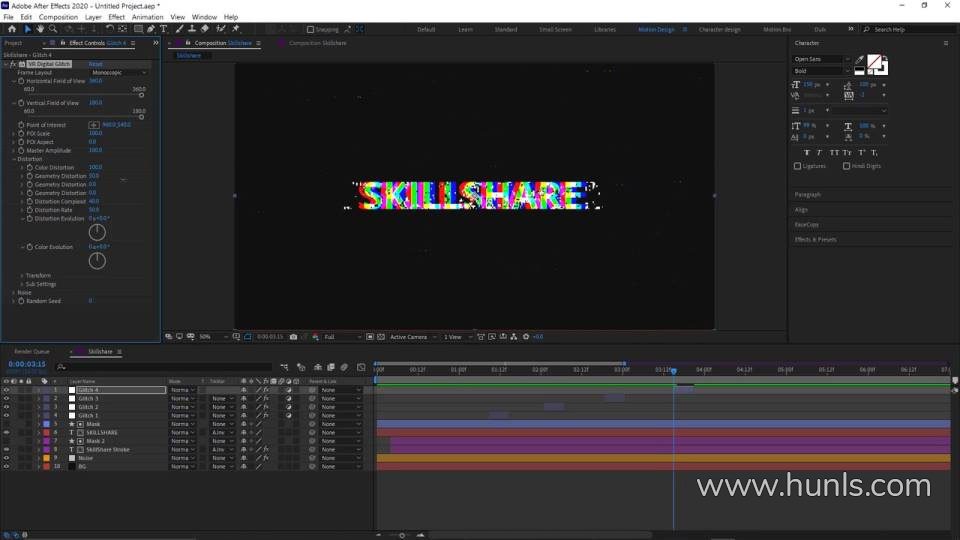Hide the Glitch 3 layer eye
Viewport: 960px width, 540px height.
tap(6, 399)
